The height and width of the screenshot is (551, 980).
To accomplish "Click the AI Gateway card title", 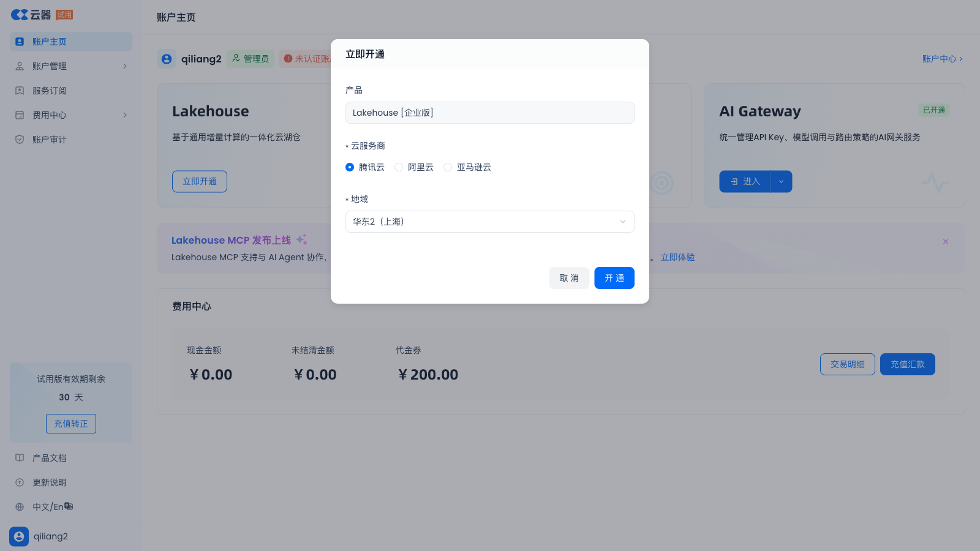I will click(760, 111).
